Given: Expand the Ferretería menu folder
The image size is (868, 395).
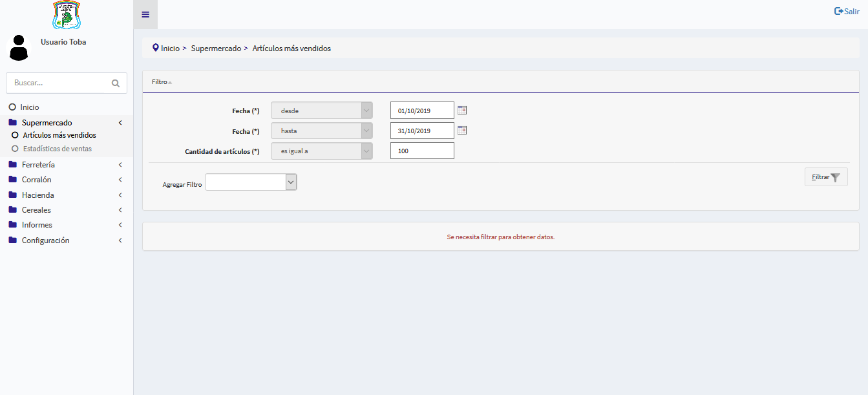Looking at the screenshot, I should 38,165.
